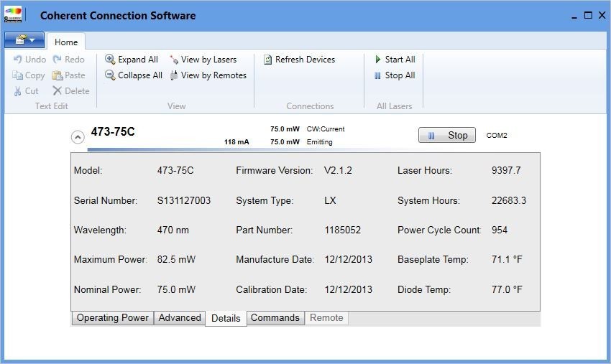Click serial number S131127003
Viewport: 611px width, 364px height.
tap(184, 200)
